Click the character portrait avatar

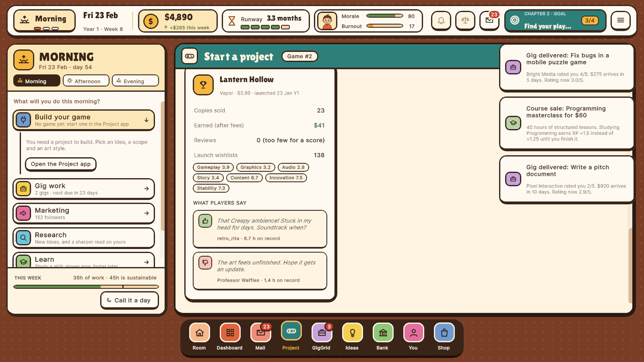(x=327, y=21)
